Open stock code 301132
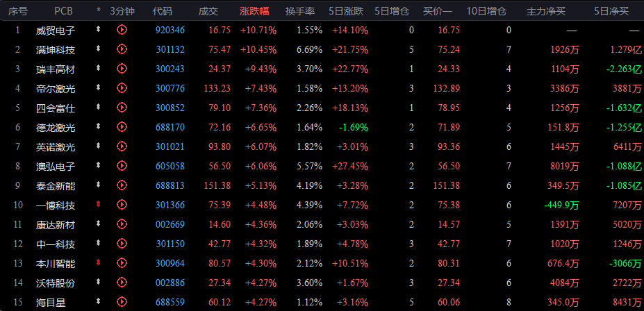This screenshot has height=311, width=644. coord(170,50)
